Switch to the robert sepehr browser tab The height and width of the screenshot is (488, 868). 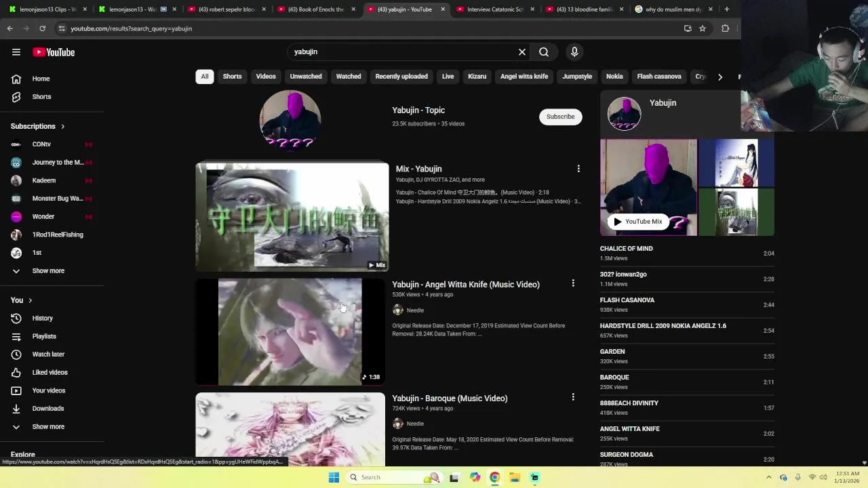226,9
